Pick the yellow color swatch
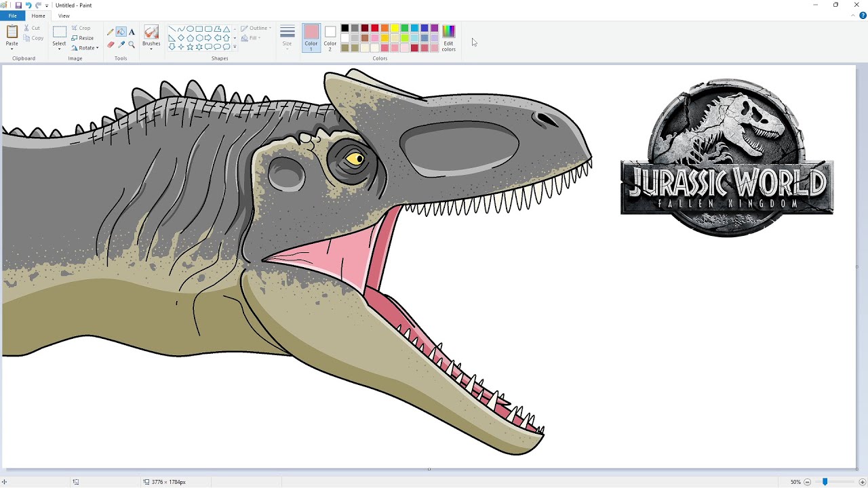This screenshot has width=868, height=488. click(x=395, y=28)
